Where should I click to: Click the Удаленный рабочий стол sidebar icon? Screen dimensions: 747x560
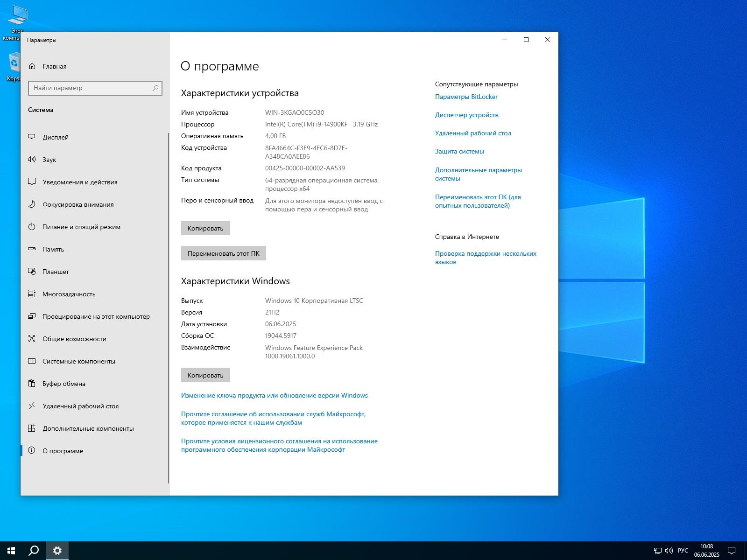pos(32,406)
